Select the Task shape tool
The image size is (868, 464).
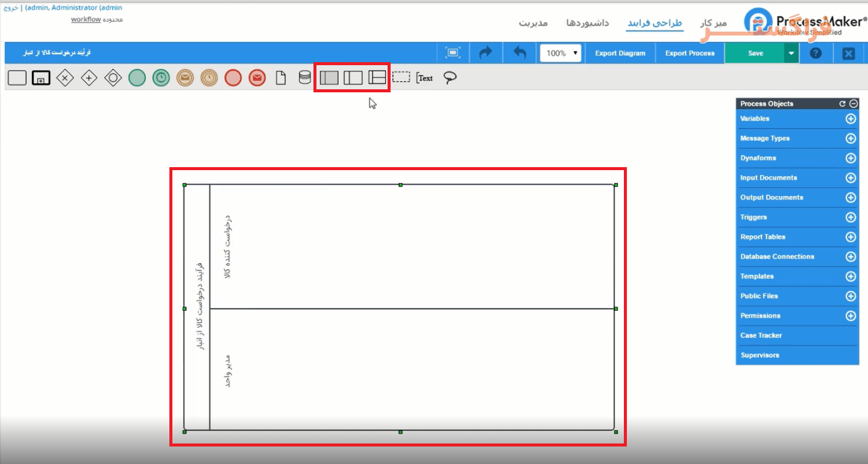coord(17,78)
